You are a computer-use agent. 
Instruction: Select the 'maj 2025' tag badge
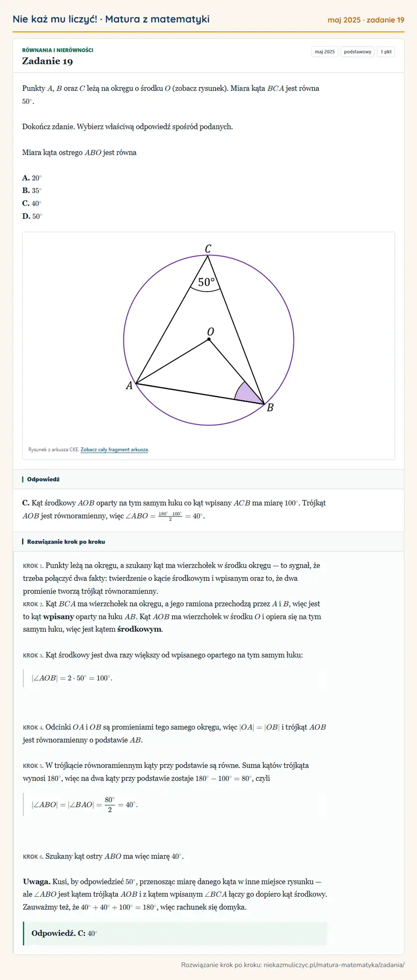325,52
